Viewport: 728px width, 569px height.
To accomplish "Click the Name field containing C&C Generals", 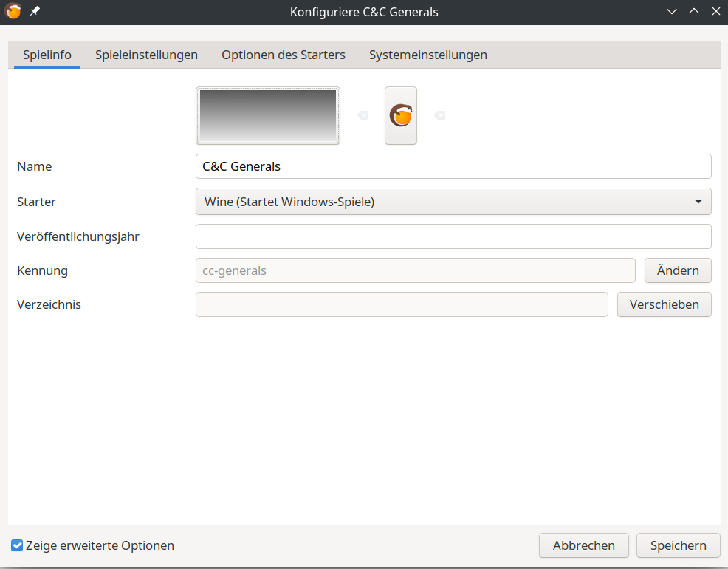I will point(453,166).
